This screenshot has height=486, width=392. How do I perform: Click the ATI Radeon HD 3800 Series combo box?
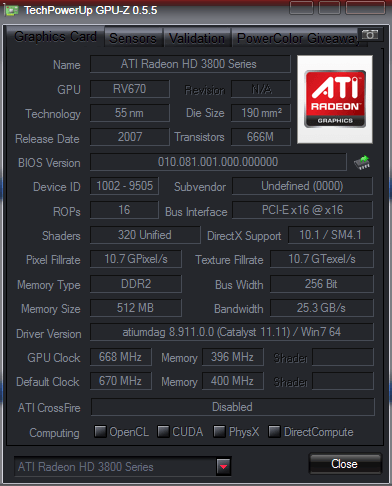[123, 466]
